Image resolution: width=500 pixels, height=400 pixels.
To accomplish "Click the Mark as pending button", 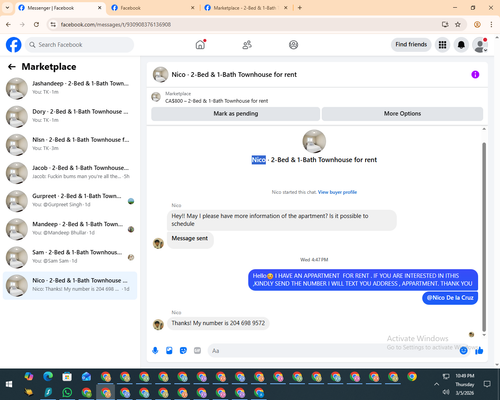I will 236,114.
